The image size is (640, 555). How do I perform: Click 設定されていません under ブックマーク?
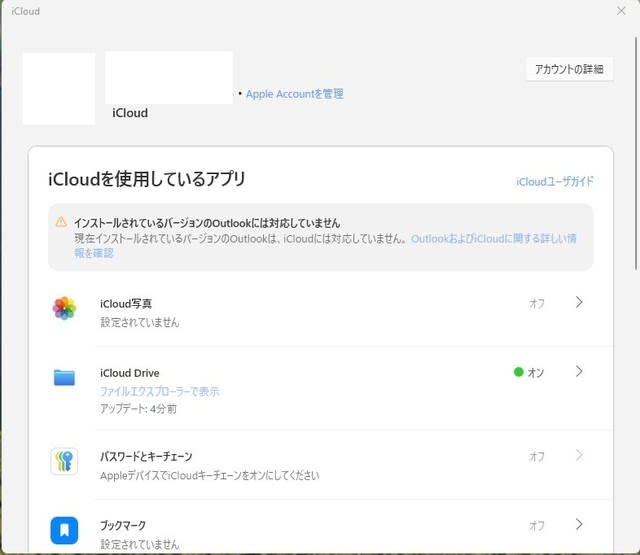coord(140,544)
